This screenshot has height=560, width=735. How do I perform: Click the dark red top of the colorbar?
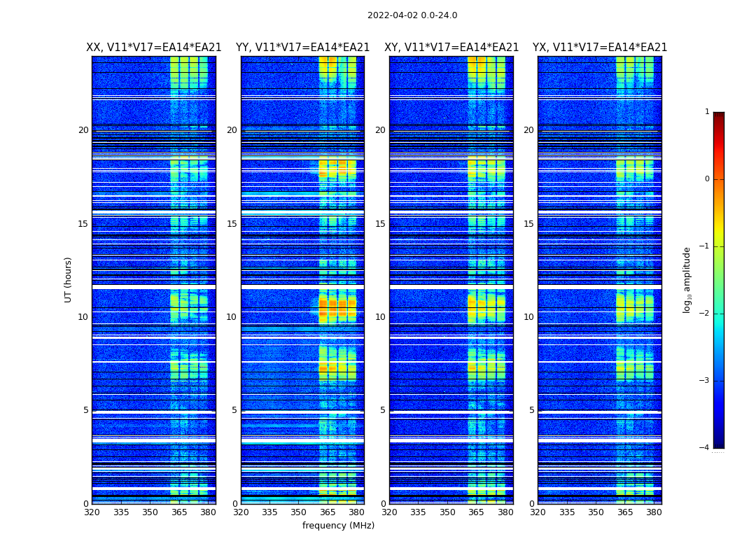718,116
